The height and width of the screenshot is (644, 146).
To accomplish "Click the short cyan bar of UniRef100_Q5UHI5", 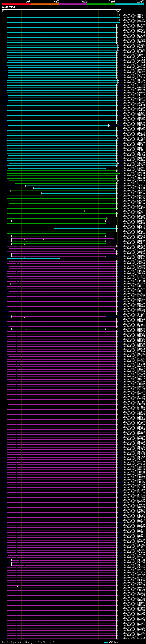I will pos(58,125).
